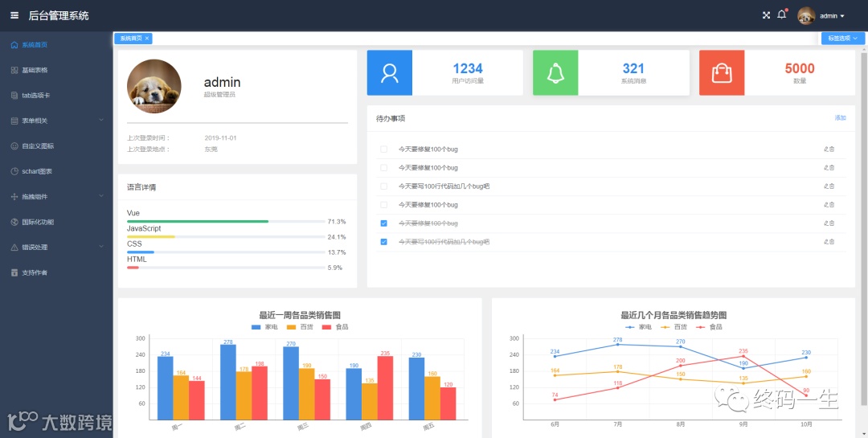The height and width of the screenshot is (438, 868).
Task: Click the last login date 2019-11-01
Action: pyautogui.click(x=220, y=138)
